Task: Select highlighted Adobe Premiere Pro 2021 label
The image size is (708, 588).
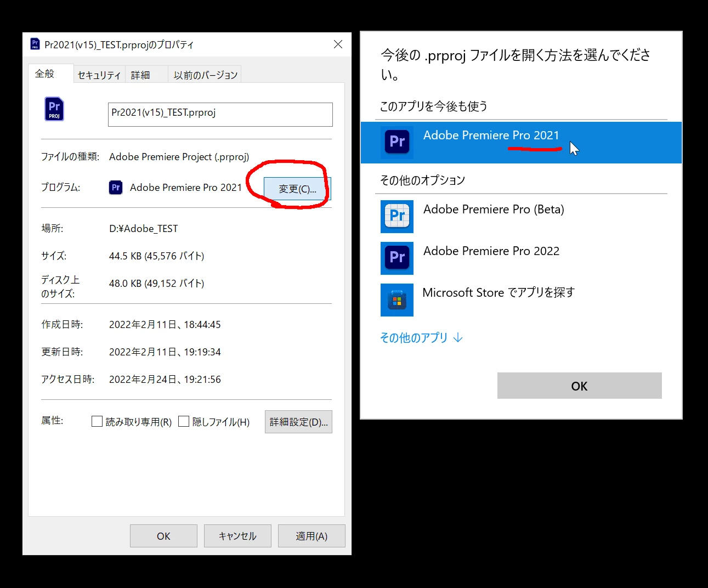Action: (x=491, y=135)
